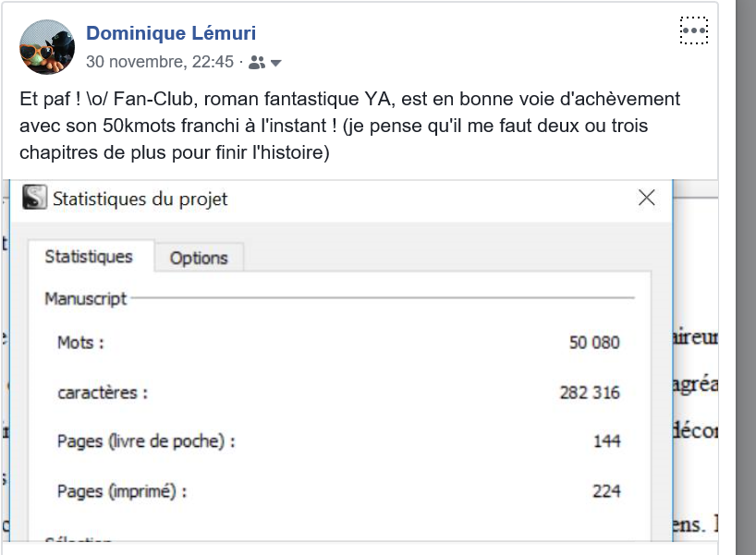Open the three-dot post options menu
Screen dimensions: 756x555
pos(693,30)
